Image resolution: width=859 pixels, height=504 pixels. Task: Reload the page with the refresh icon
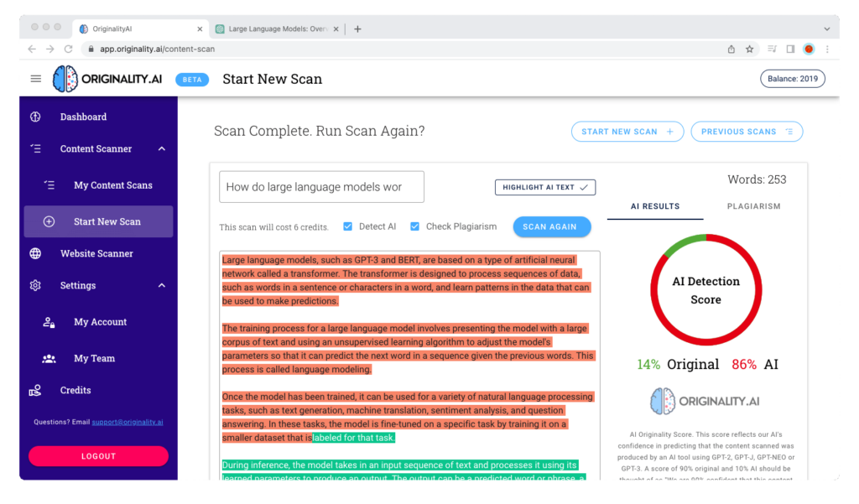[69, 49]
